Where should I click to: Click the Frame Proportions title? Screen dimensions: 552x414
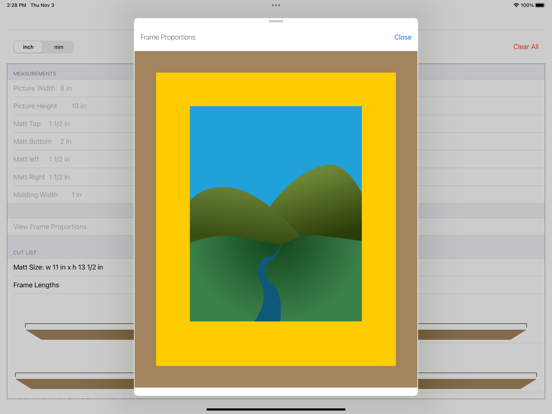click(168, 37)
